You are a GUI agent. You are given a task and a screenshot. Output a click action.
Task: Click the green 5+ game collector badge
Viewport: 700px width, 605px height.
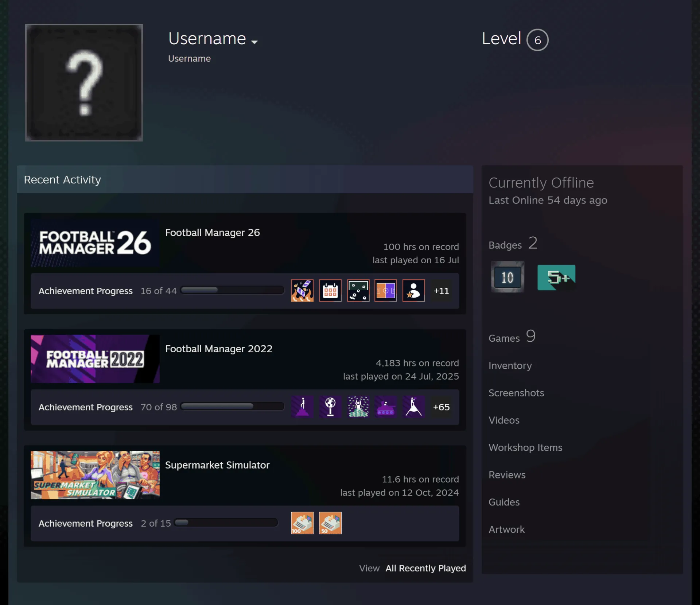(x=556, y=278)
